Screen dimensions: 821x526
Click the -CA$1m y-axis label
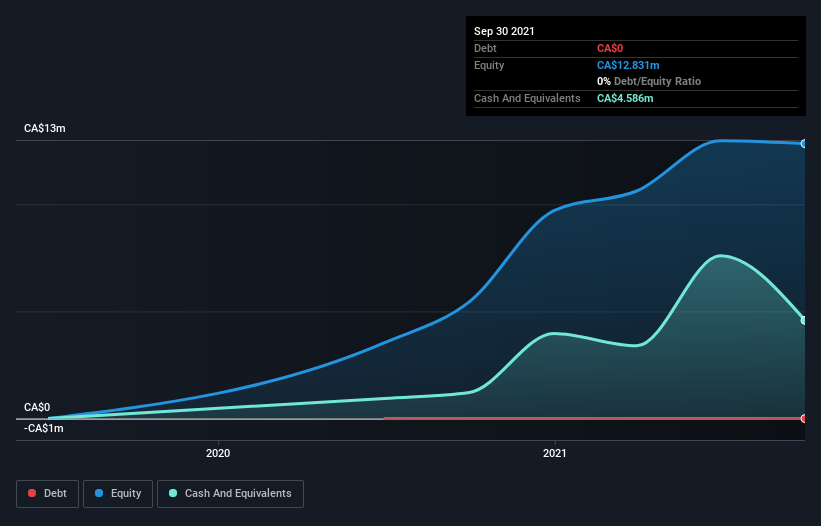pyautogui.click(x=43, y=429)
